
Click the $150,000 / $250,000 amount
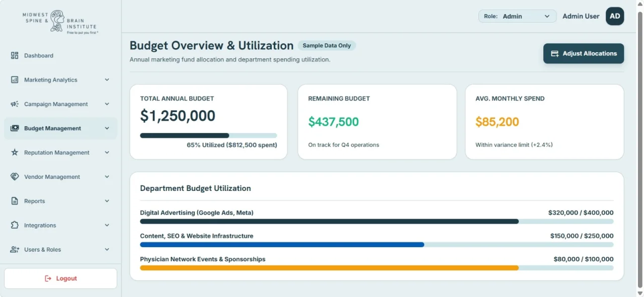582,236
